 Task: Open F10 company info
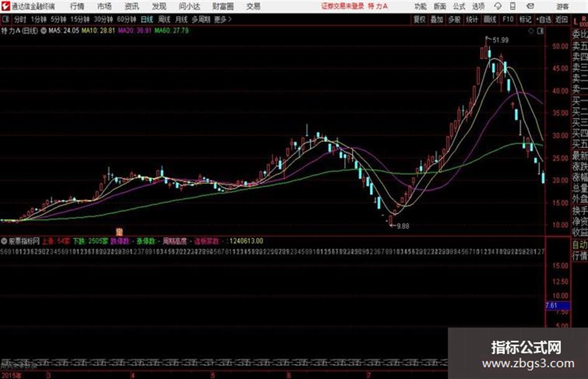click(x=508, y=19)
